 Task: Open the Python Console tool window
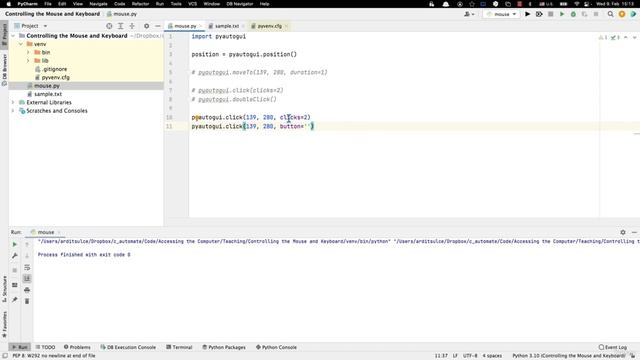coord(276,347)
